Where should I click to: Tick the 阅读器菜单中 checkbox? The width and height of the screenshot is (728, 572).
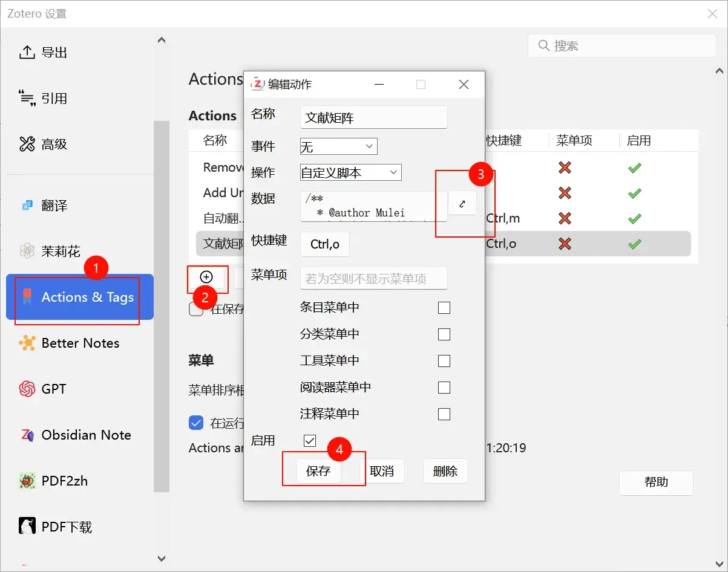pos(444,388)
